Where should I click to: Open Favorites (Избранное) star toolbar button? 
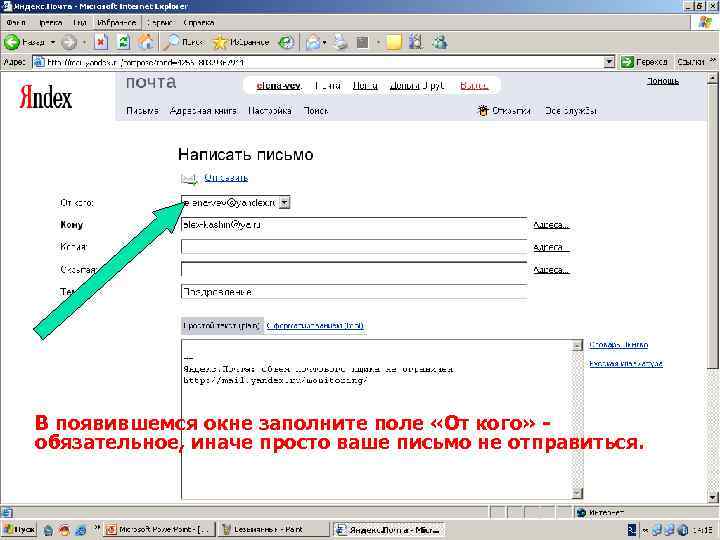click(241, 43)
